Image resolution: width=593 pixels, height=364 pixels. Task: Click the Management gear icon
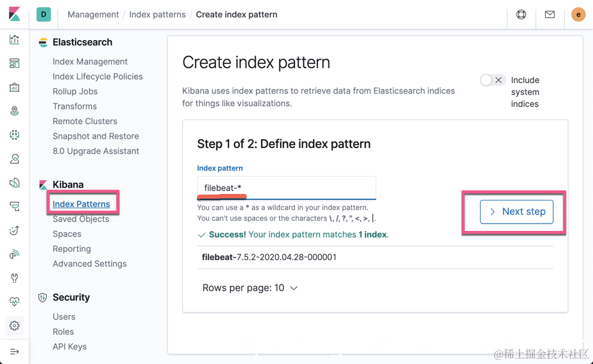click(x=14, y=326)
